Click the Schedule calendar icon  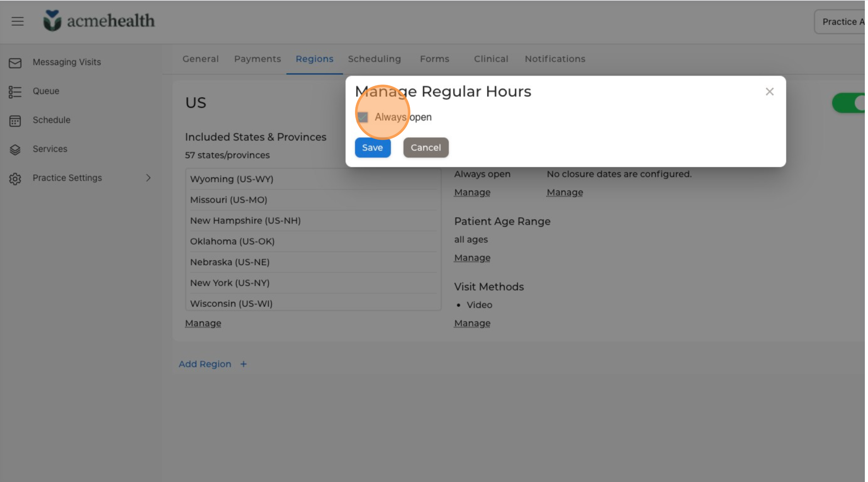[x=15, y=120]
